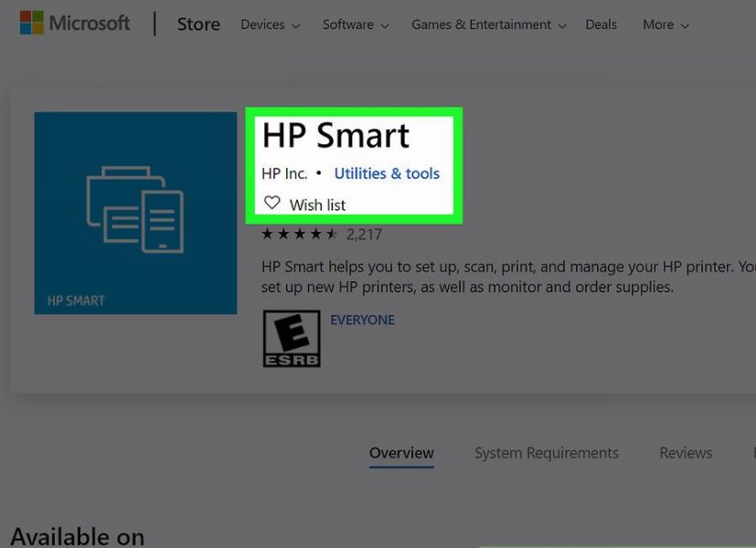Open the Utilities & tools category
Image resolution: width=756 pixels, height=548 pixels.
[387, 174]
